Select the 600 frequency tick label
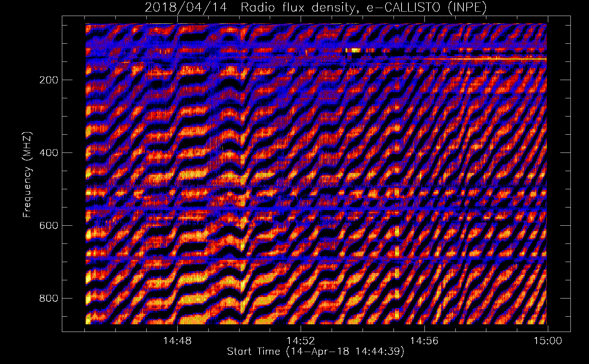 pyautogui.click(x=49, y=226)
